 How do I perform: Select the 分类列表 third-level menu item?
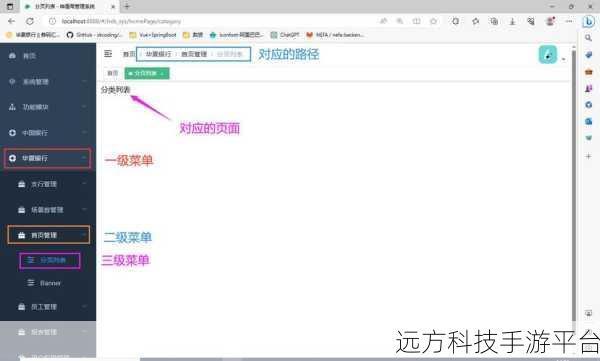tap(50, 261)
